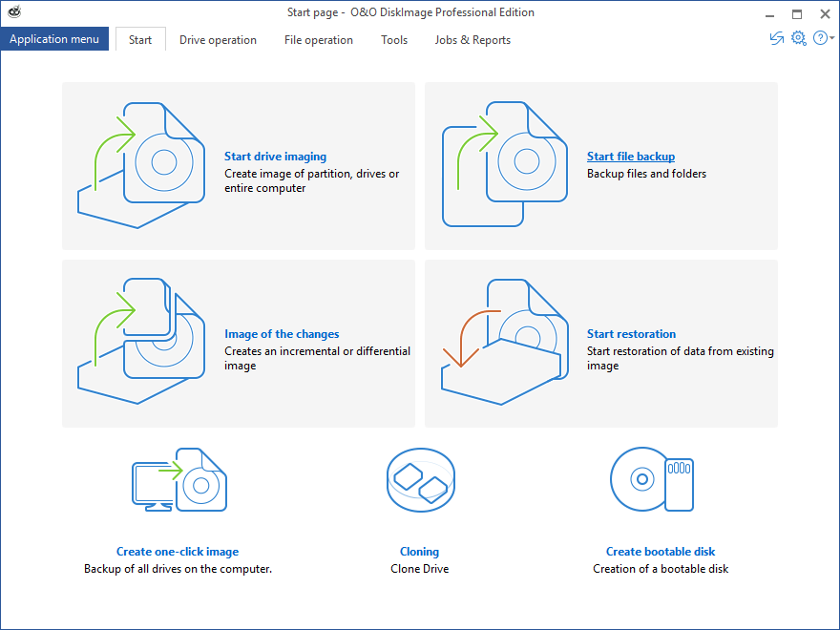Click the O&O DiskImage logo icon
The width and height of the screenshot is (840, 630).
pos(13,12)
